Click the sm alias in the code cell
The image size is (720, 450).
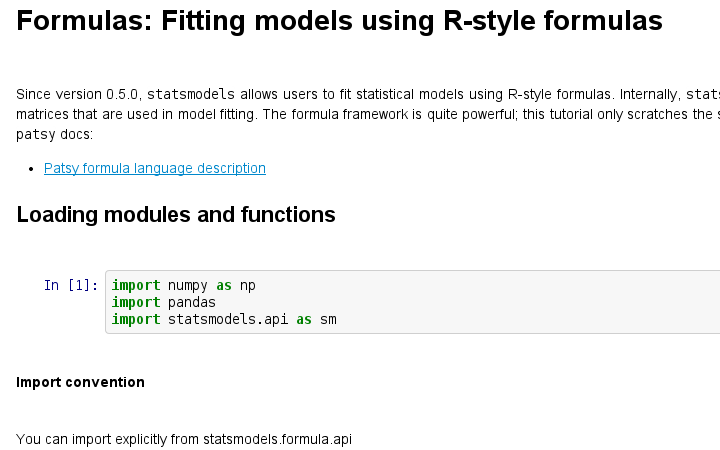click(328, 319)
